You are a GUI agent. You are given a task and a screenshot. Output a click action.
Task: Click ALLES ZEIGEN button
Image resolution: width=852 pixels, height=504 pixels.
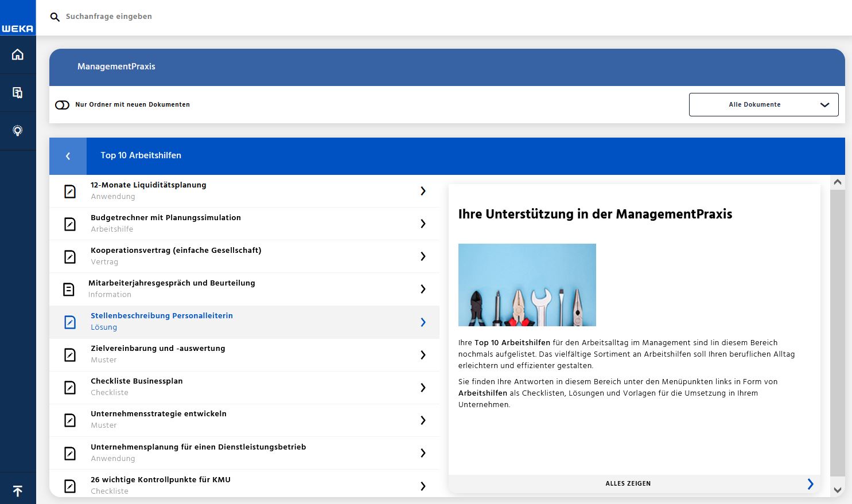[x=628, y=484]
